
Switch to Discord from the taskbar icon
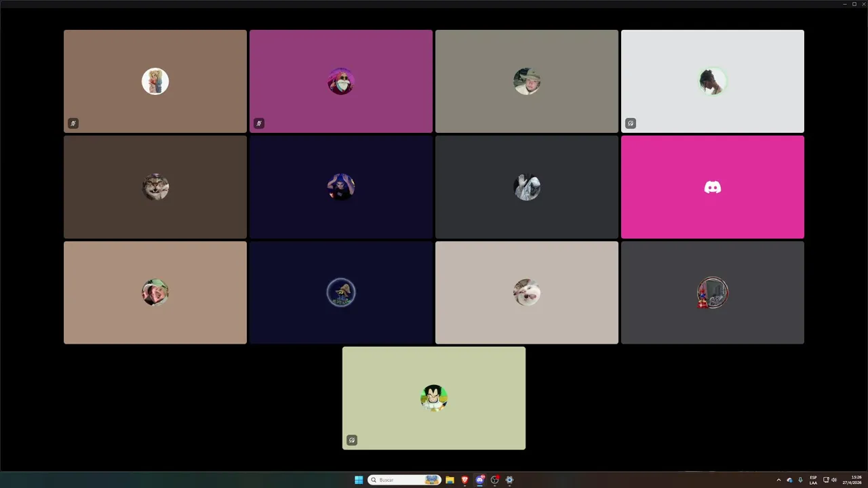[x=479, y=480]
